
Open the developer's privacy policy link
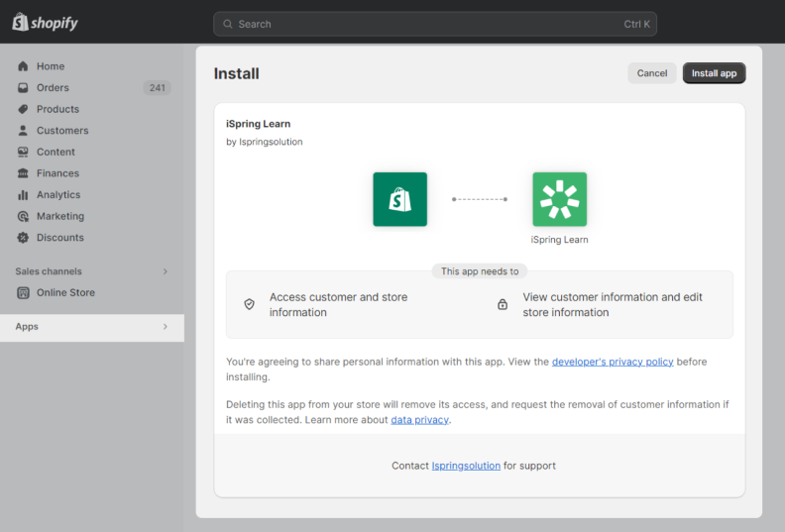(613, 362)
